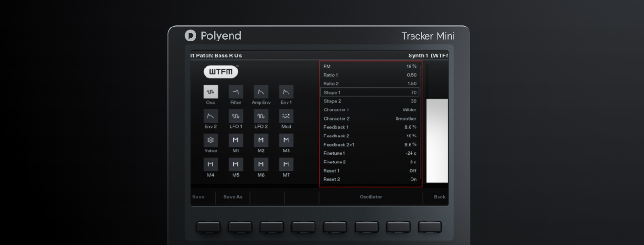Select the Ratio 1 parameter row
Screen dimensions: 644x245
[x=370, y=75]
